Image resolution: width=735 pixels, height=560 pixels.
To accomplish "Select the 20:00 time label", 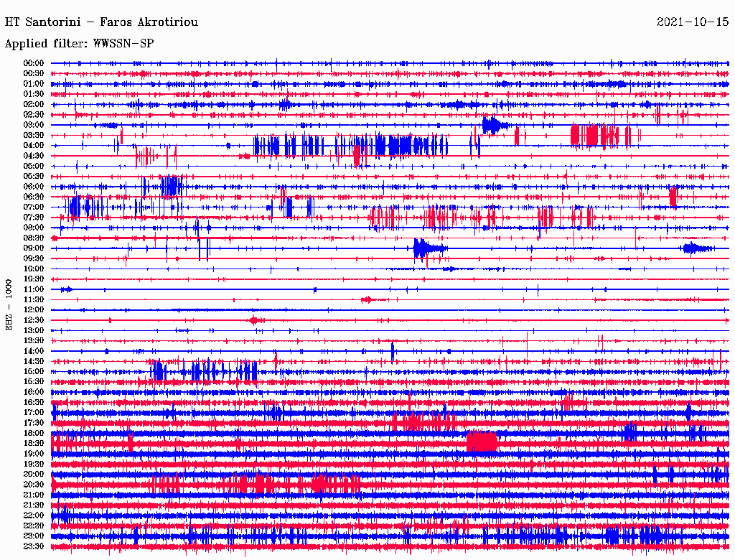I will 34,475.
